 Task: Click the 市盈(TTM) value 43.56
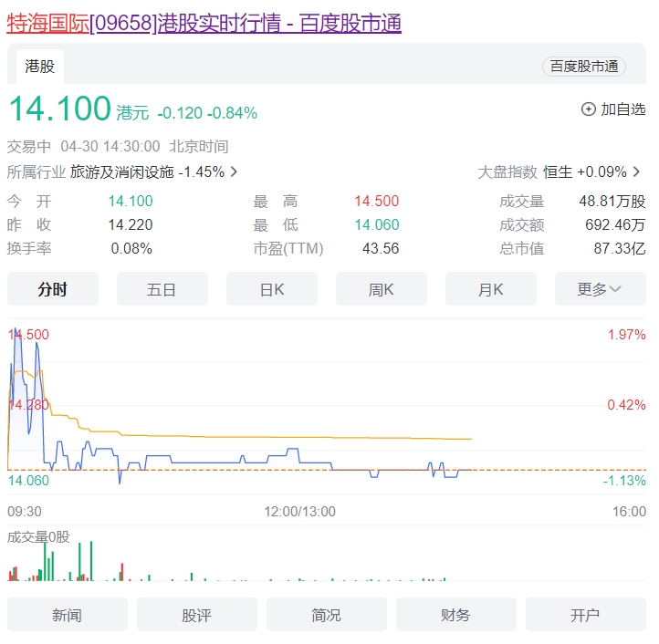pos(381,248)
